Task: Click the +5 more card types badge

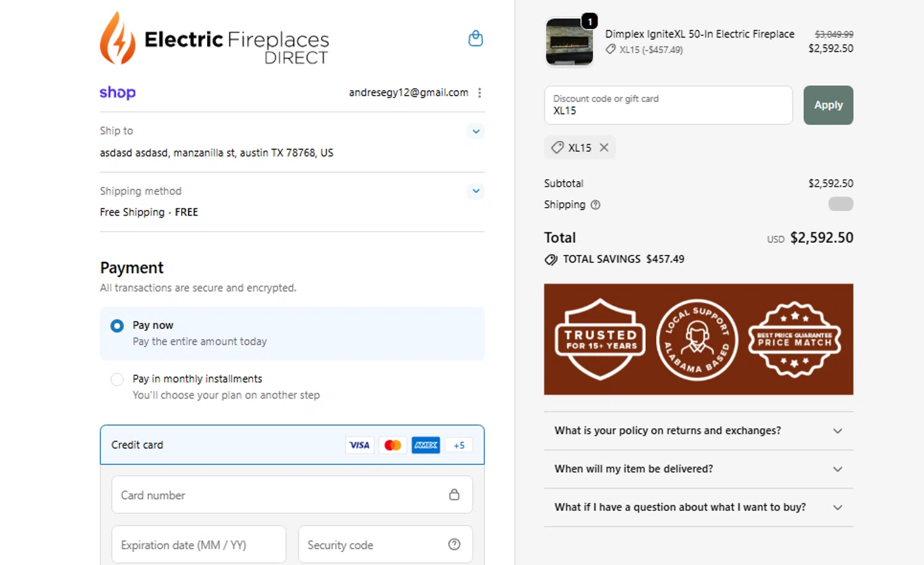Action: [x=459, y=445]
